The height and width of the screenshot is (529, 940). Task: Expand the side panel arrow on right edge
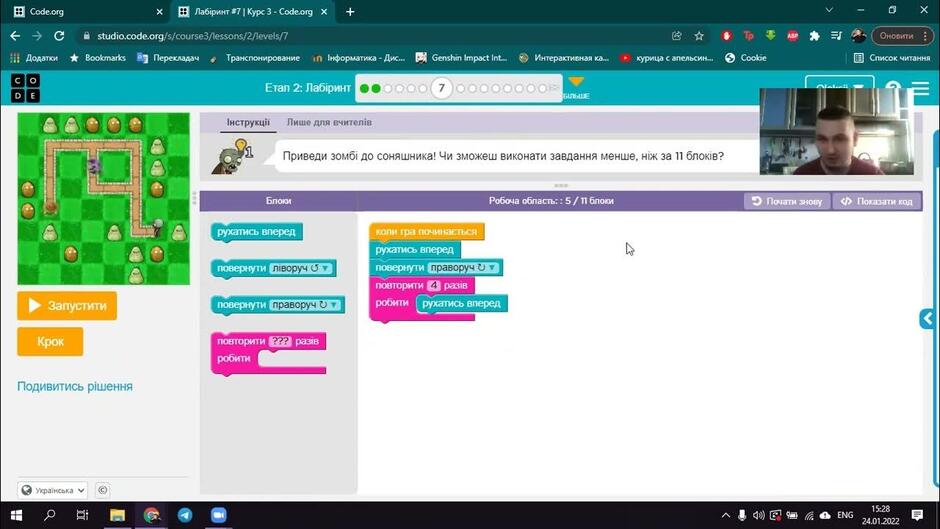[927, 318]
